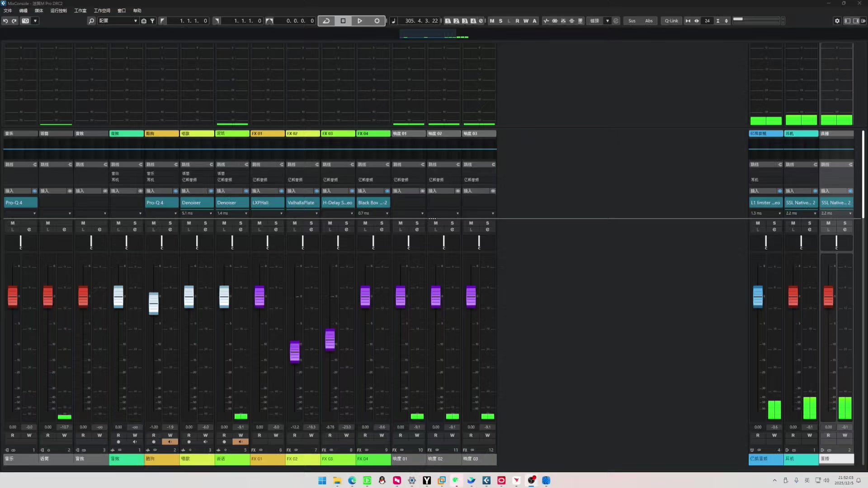The image size is (868, 488).
Task: Expand the link group dropdown arrow
Action: coord(607,21)
